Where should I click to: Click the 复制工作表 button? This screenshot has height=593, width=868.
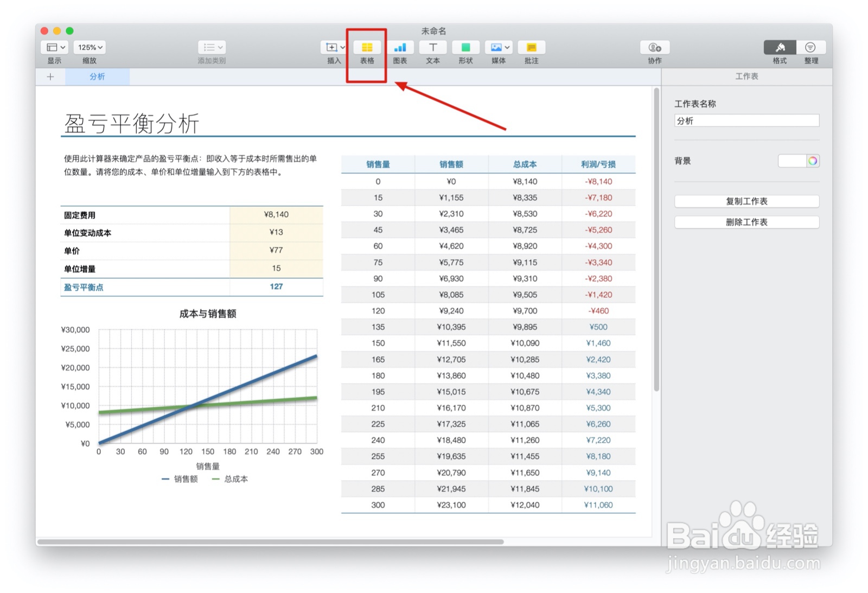click(x=746, y=201)
